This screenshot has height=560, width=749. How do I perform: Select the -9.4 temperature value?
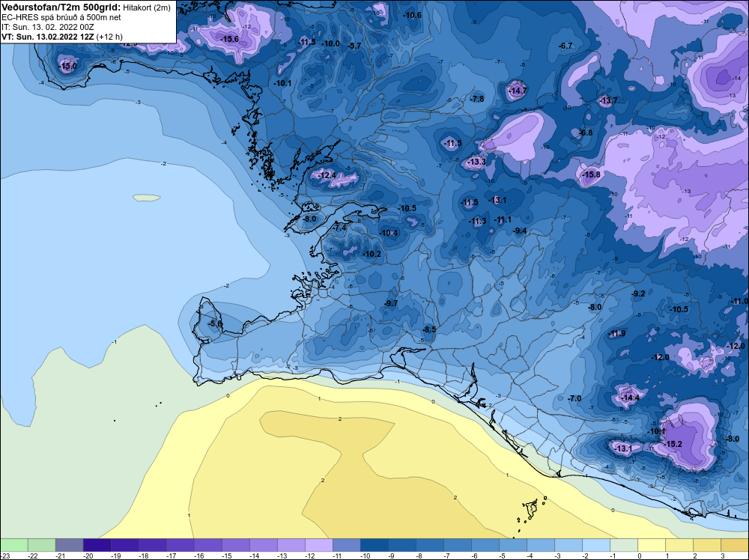(x=520, y=231)
